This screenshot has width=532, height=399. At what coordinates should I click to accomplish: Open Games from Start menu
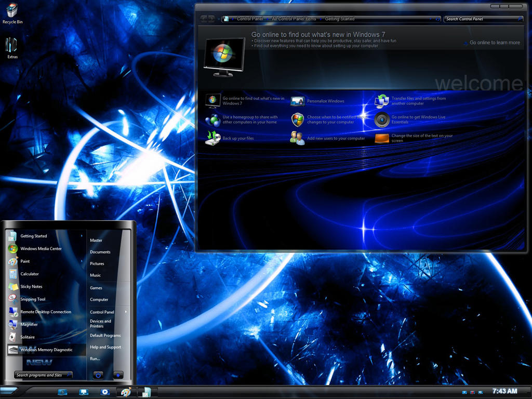point(96,288)
